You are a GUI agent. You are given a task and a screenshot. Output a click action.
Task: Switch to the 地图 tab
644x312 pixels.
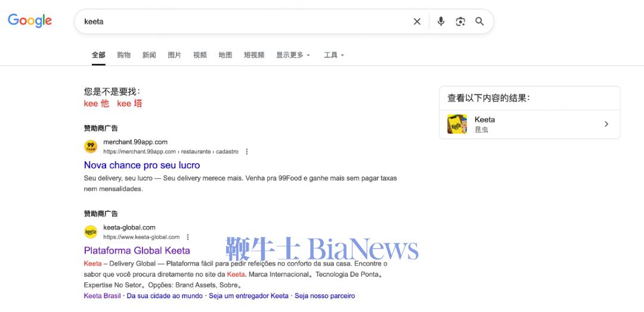[x=225, y=55]
